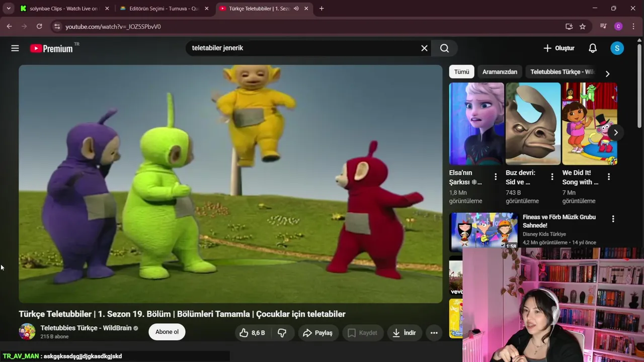644x362 pixels.
Task: Click the page vertical scrollbar
Action: click(x=640, y=85)
